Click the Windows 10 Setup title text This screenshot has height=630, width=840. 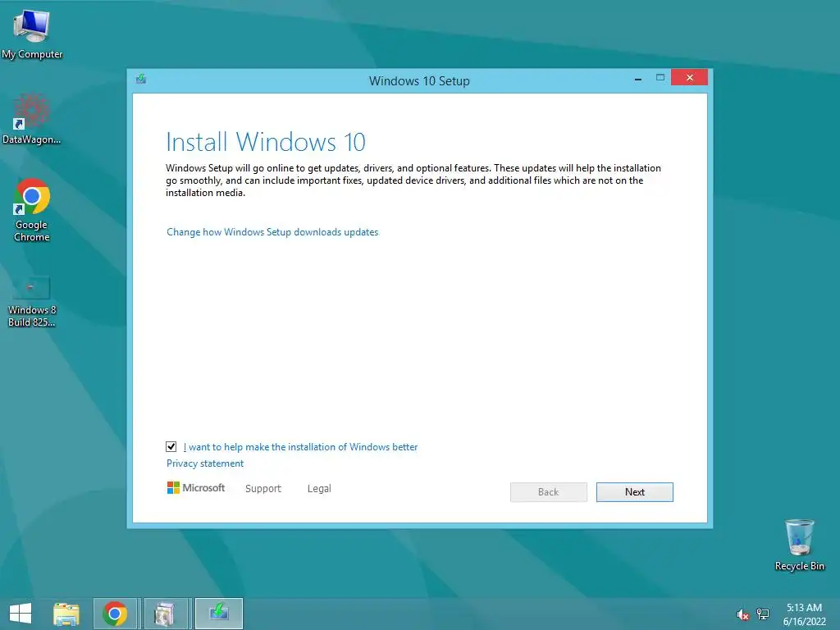(419, 81)
